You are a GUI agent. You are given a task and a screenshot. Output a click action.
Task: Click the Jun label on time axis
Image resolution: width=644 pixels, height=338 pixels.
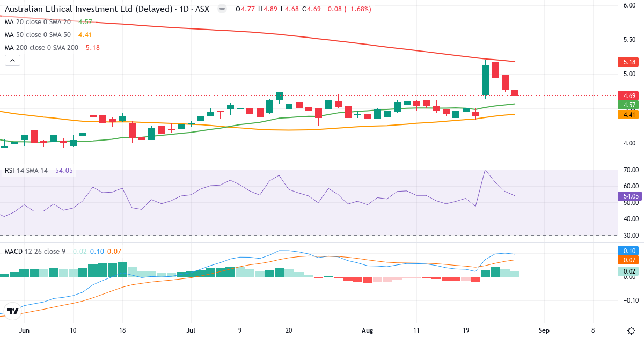[x=25, y=330]
